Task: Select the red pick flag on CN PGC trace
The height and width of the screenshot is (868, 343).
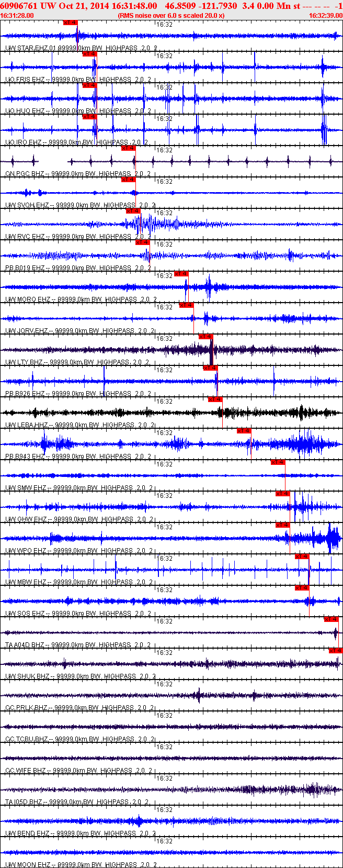Action: pyautogui.click(x=128, y=148)
